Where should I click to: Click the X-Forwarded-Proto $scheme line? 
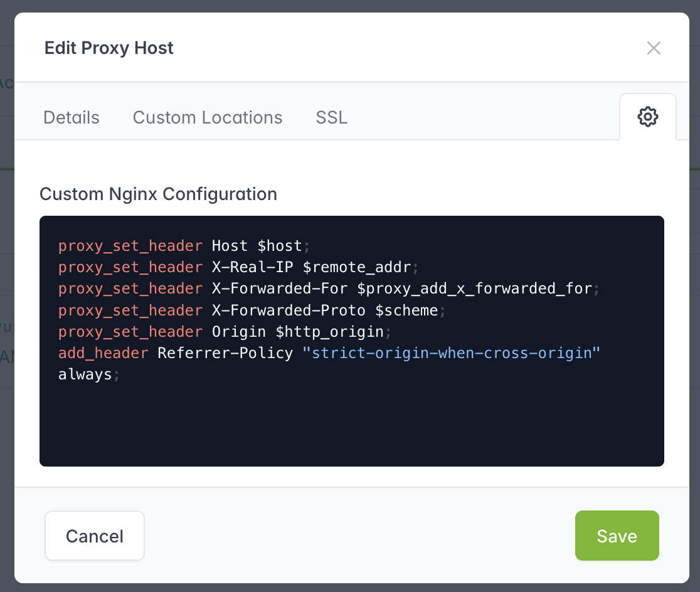point(252,310)
